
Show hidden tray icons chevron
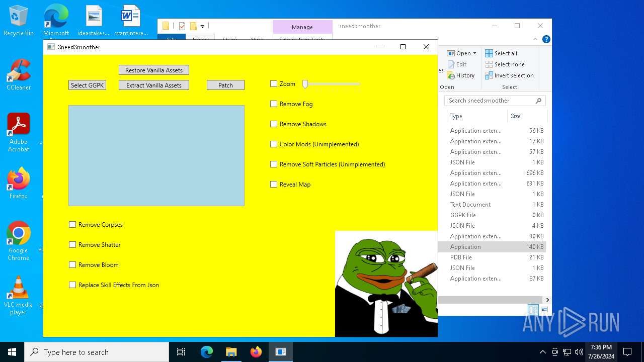(x=542, y=352)
